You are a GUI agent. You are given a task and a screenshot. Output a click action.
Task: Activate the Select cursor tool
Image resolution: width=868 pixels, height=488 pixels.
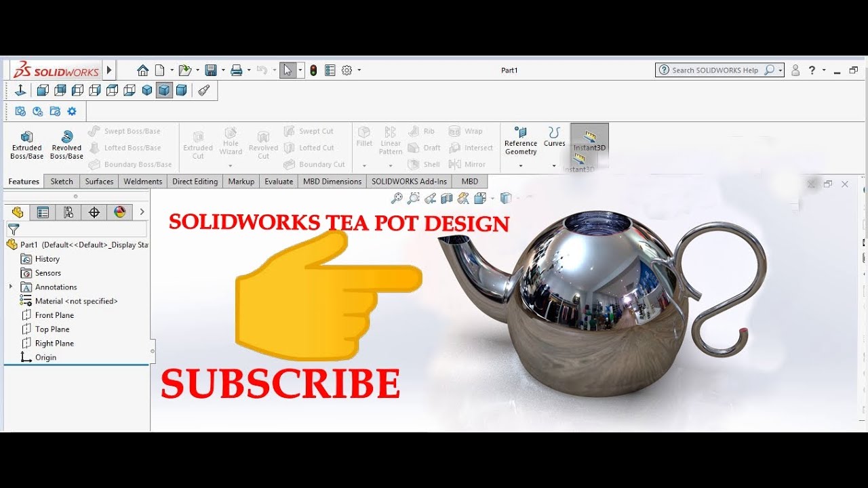[x=288, y=70]
